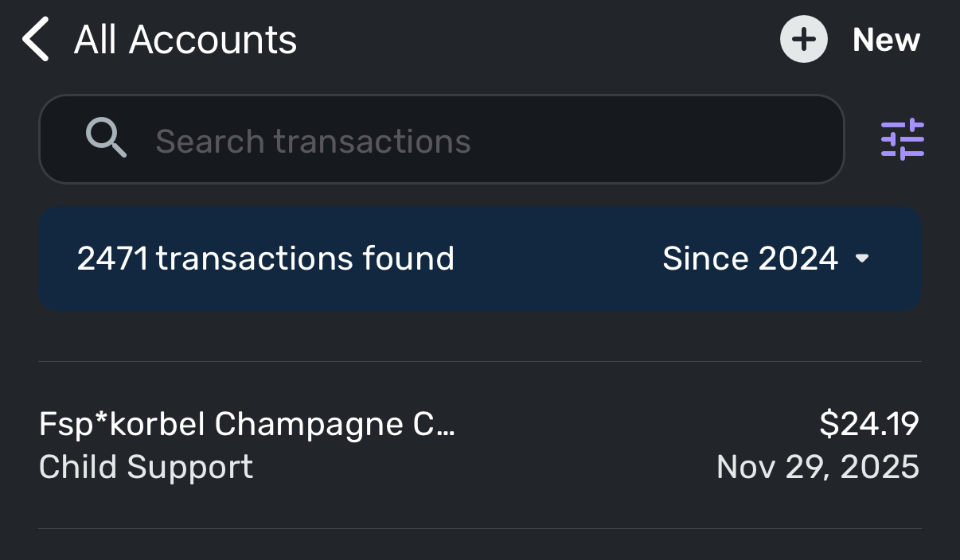This screenshot has width=960, height=560.
Task: Focus the Search transactions field
Action: pyautogui.click(x=478, y=140)
